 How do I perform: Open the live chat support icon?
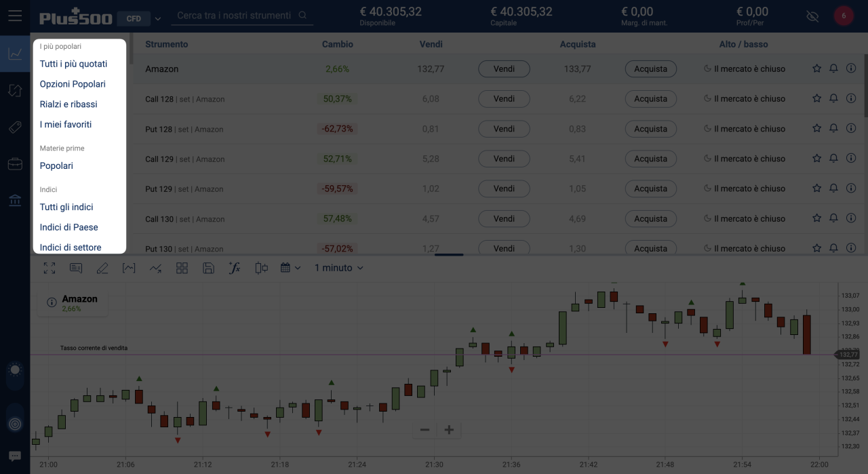pyautogui.click(x=15, y=456)
